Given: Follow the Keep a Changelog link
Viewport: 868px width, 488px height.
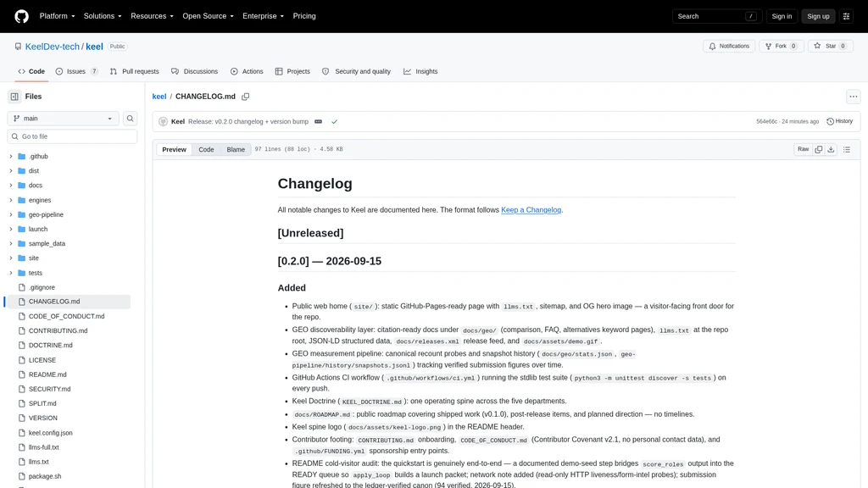Looking at the screenshot, I should point(531,210).
